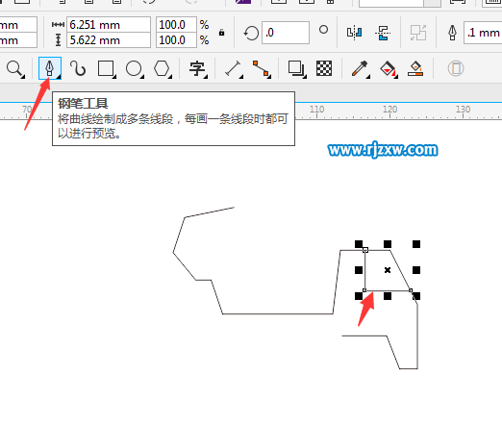
Task: Click the object width field 6.251 mm
Action: [109, 25]
